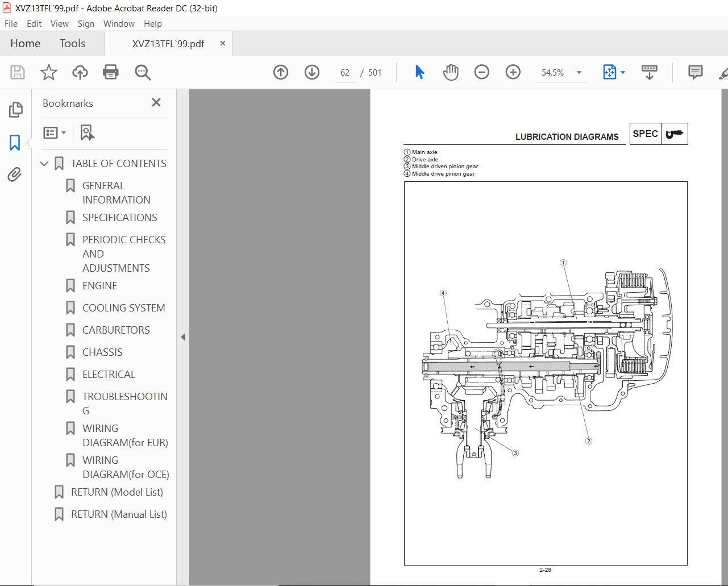Switch to the Home tab
This screenshot has width=728, height=586.
point(26,43)
